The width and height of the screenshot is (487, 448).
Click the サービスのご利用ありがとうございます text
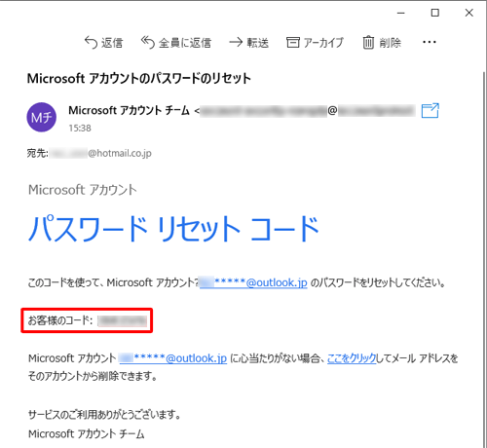(x=104, y=415)
